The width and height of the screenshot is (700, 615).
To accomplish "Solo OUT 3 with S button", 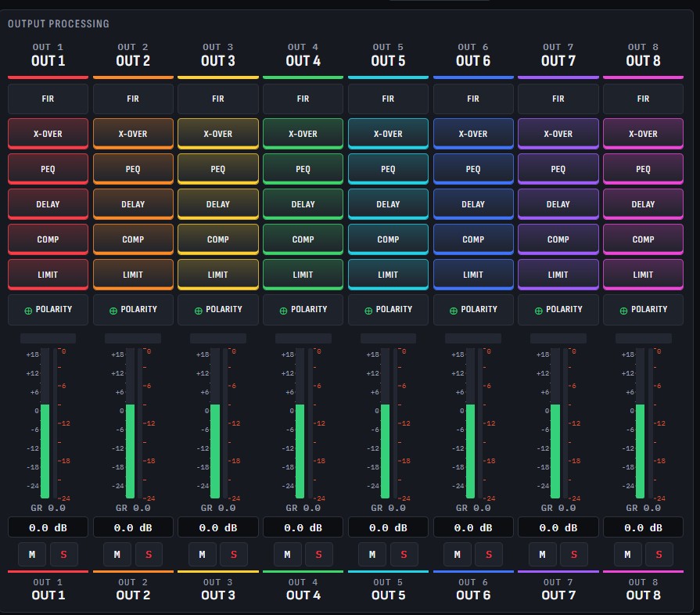I will coord(234,554).
